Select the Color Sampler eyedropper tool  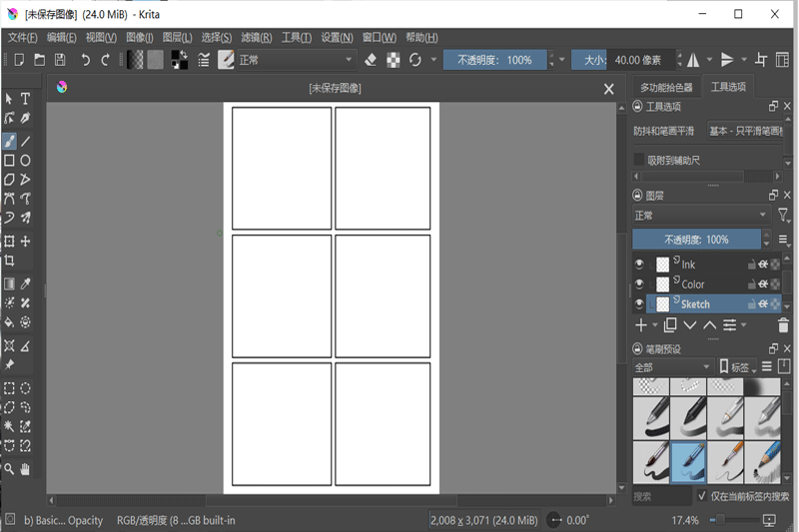click(26, 284)
